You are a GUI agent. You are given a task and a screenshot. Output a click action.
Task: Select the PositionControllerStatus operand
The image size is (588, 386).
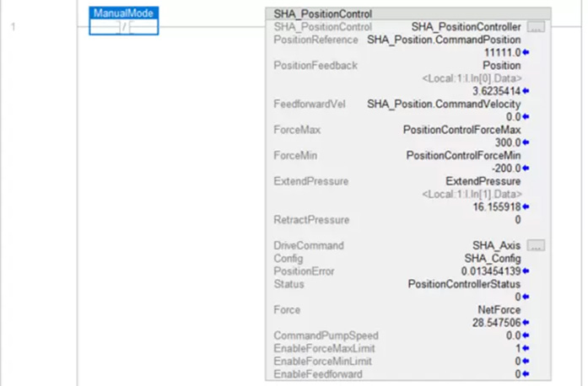[464, 284]
